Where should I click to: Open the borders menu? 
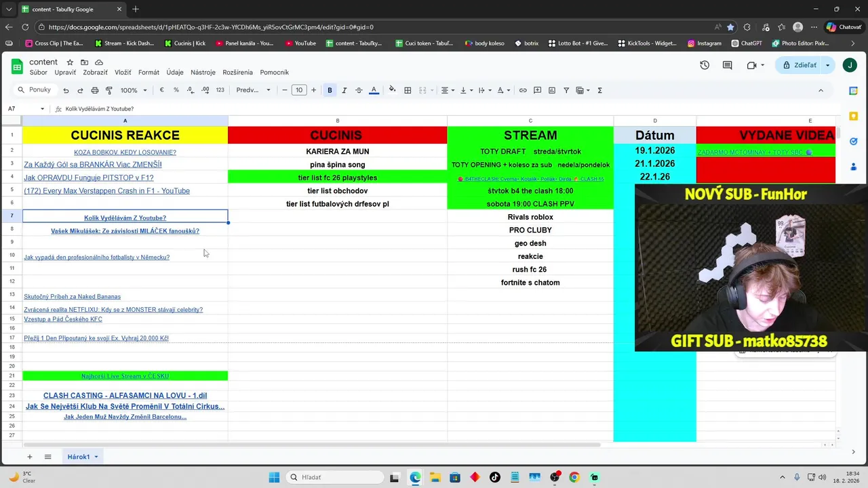click(x=408, y=90)
